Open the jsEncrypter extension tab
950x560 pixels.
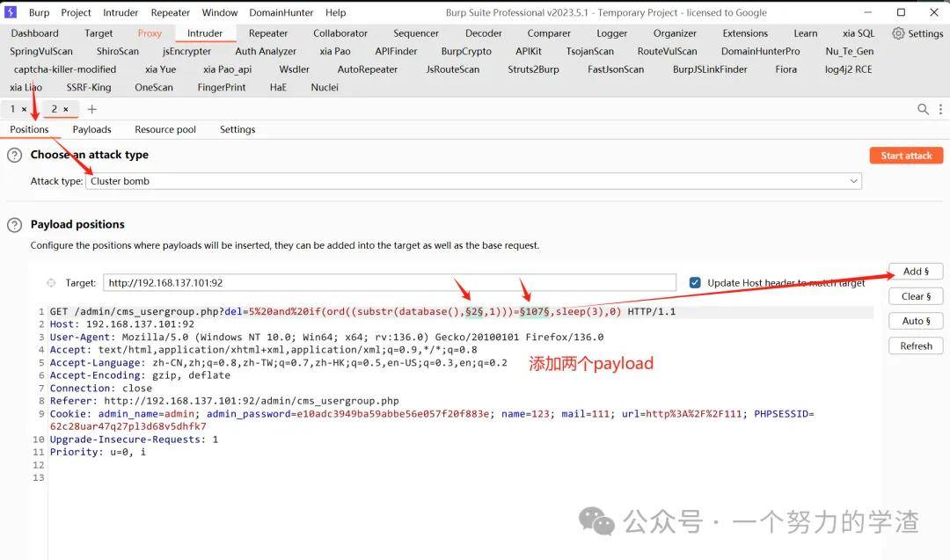coord(186,52)
